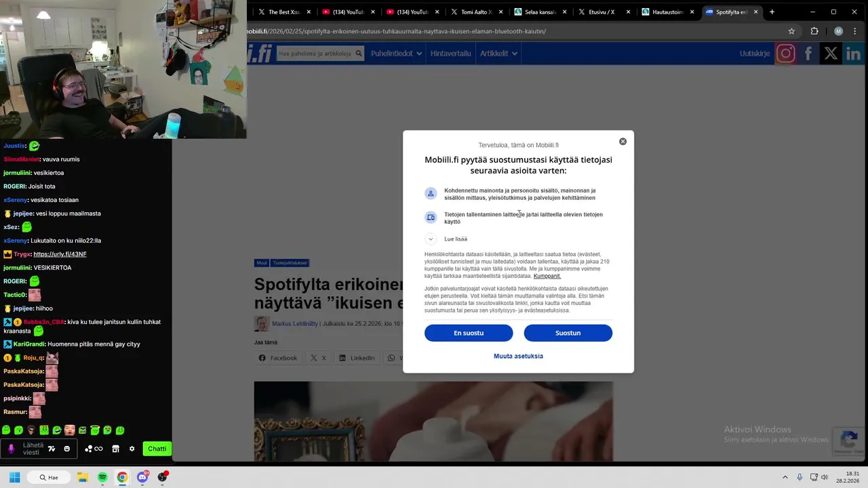868x488 pixels.
Task: Switch to Selaa kansala tab
Action: pos(540,12)
